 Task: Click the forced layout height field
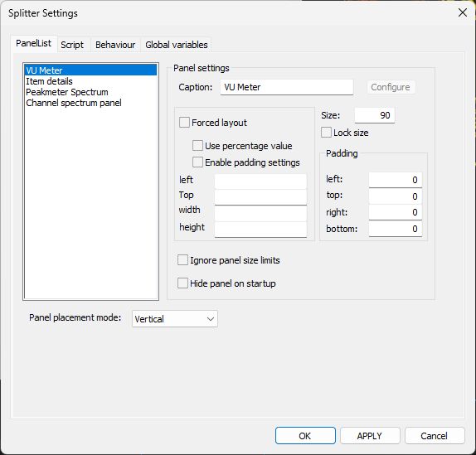point(260,230)
